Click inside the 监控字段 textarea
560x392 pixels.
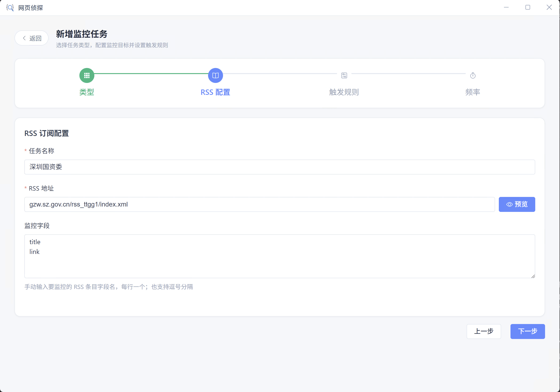[280, 256]
